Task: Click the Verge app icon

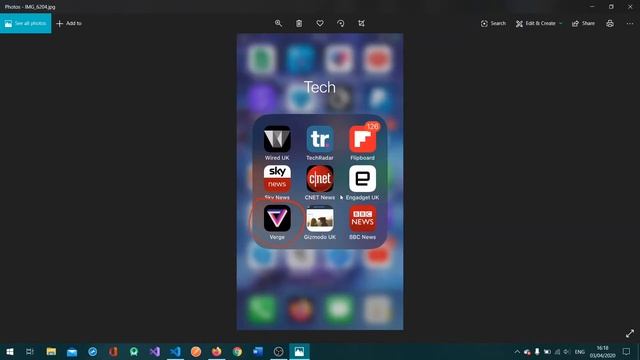Action: pyautogui.click(x=277, y=218)
